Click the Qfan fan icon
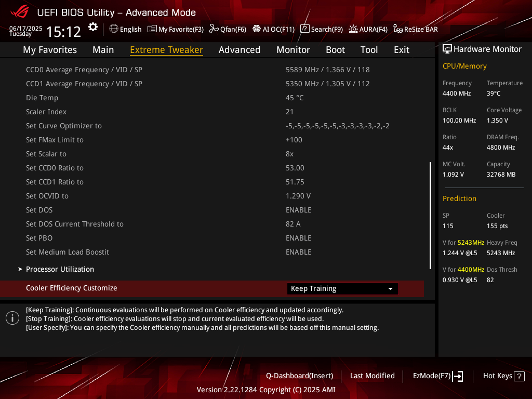The width and height of the screenshot is (532, 399). click(214, 29)
